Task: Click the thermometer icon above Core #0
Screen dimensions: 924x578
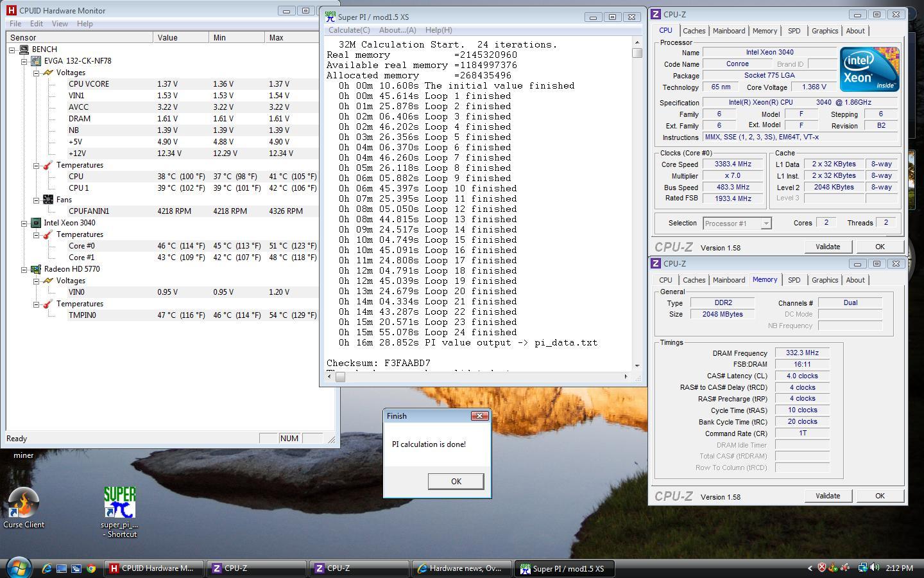Action: point(48,234)
